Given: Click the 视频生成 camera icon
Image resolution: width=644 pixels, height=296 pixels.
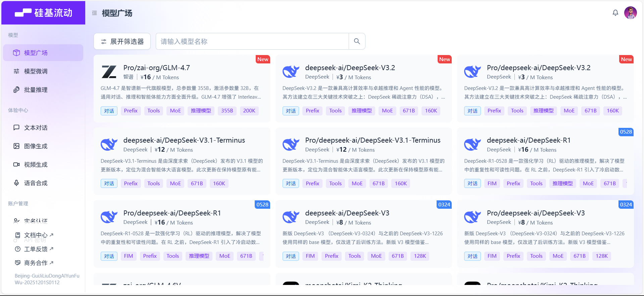Looking at the screenshot, I should (16, 164).
